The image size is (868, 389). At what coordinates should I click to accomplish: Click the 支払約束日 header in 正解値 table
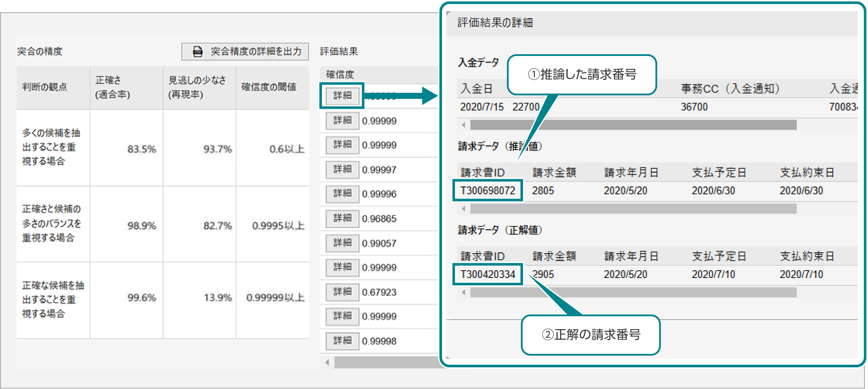(807, 256)
